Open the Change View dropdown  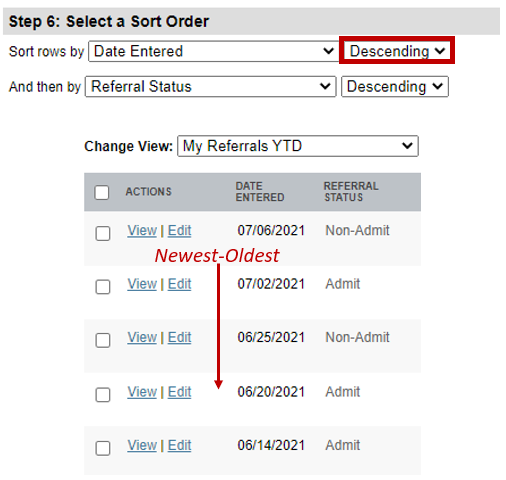(298, 146)
